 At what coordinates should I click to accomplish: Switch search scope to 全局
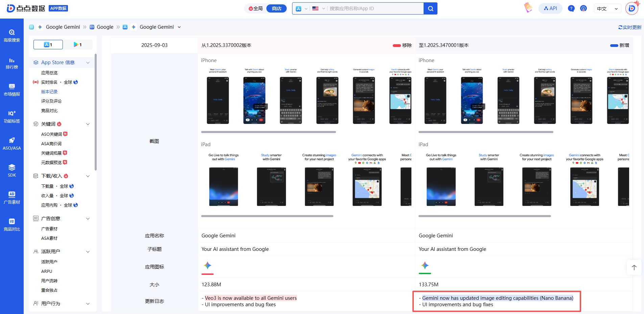pos(256,8)
